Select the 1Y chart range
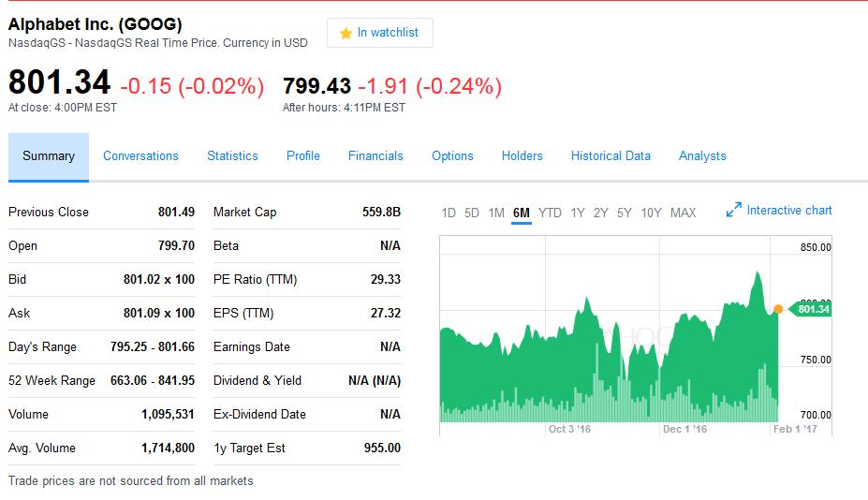This screenshot has width=868, height=500. point(578,213)
